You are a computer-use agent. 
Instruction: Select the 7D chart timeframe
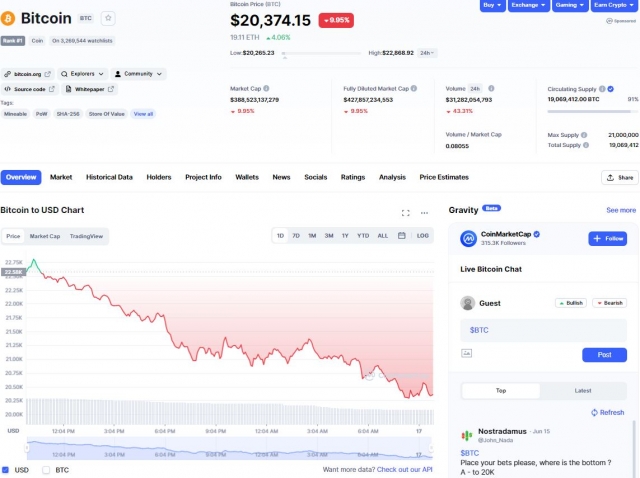click(x=296, y=236)
